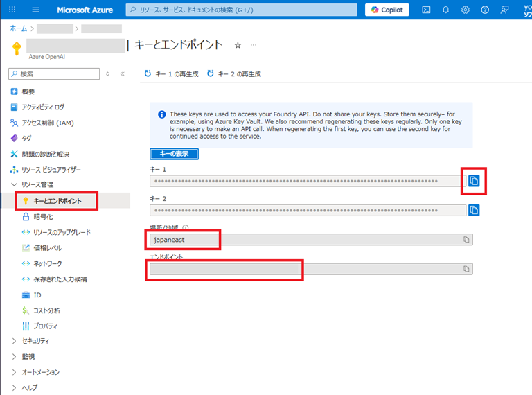Regenerate Key 1 (キー 1 の再生成)
Viewport: 532px width, 395px height.
coord(170,73)
